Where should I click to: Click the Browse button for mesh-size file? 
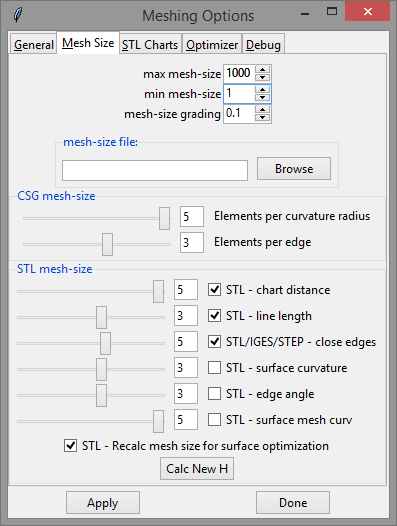pyautogui.click(x=294, y=169)
